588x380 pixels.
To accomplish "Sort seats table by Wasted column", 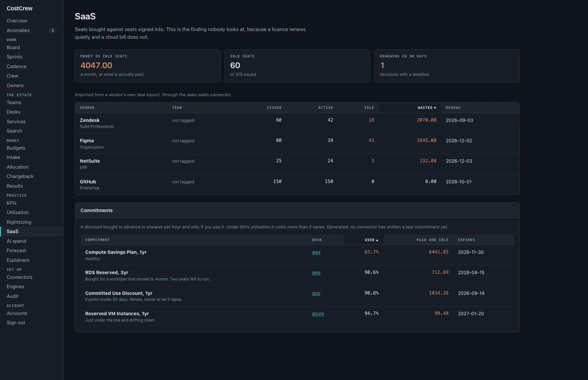I will tap(427, 108).
